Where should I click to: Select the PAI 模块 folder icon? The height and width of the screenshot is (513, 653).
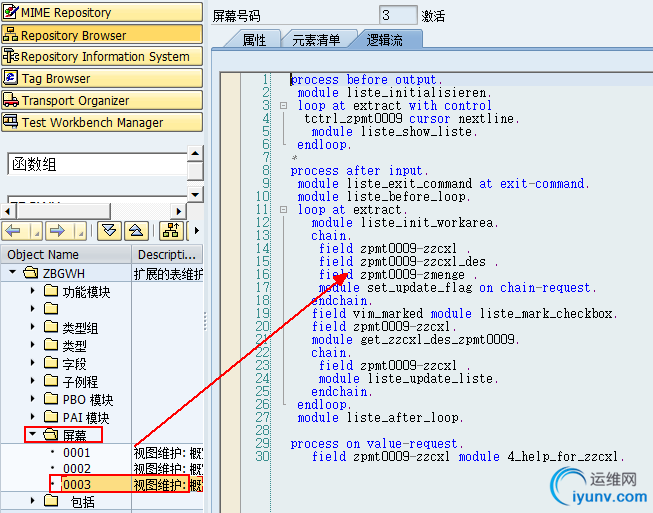(51, 416)
